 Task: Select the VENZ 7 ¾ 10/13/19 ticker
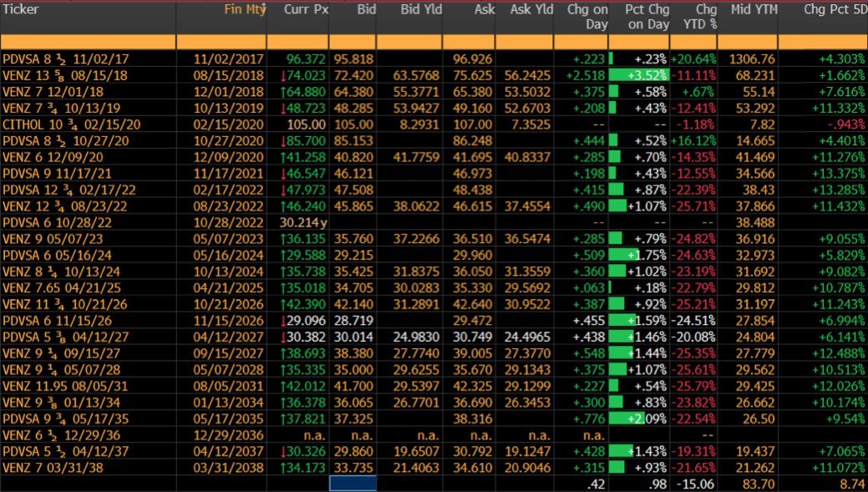point(62,108)
